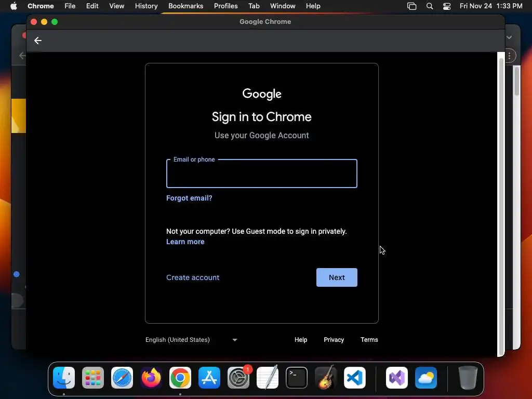
Task: Click the Next button
Action: (337, 277)
